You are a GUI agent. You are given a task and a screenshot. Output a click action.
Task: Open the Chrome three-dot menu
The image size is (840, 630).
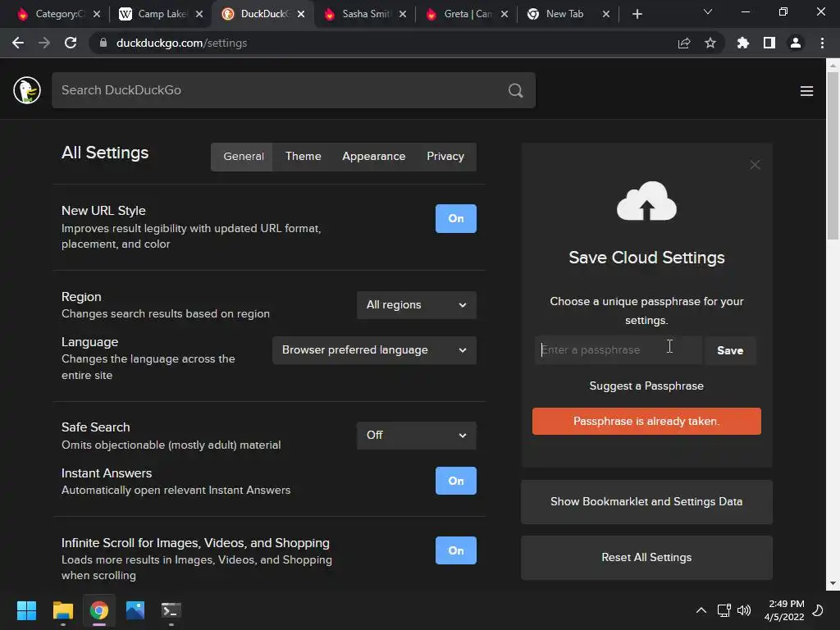point(822,43)
